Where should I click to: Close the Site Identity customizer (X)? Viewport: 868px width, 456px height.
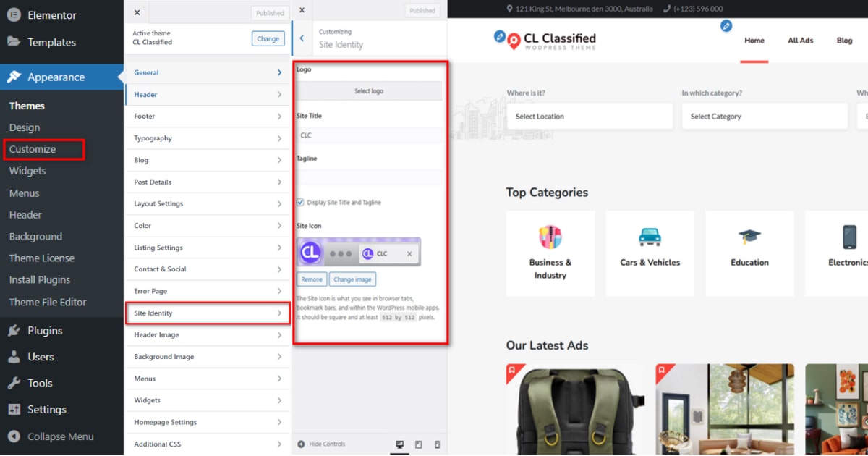[x=302, y=10]
